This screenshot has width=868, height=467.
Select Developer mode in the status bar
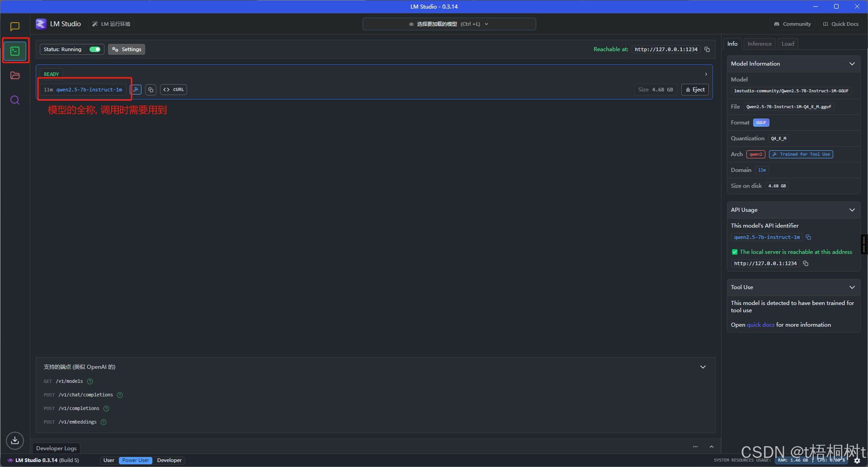tap(170, 460)
